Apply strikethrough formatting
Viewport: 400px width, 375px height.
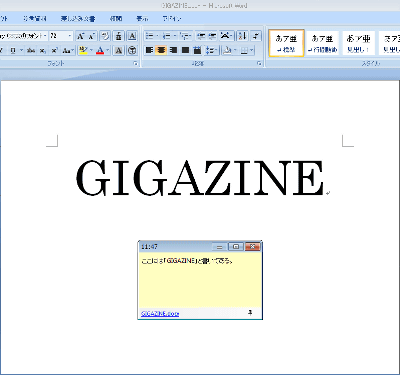(x=31, y=51)
